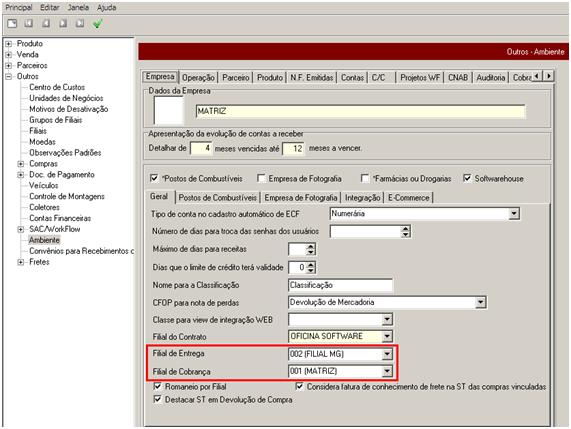Go to last record toolbar icon

point(80,24)
